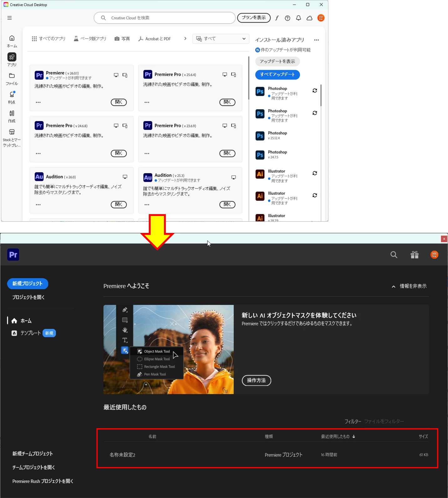Open more options on Premiere v26.0.1 card
Viewport: 448px width, 498px height.
(x=38, y=102)
